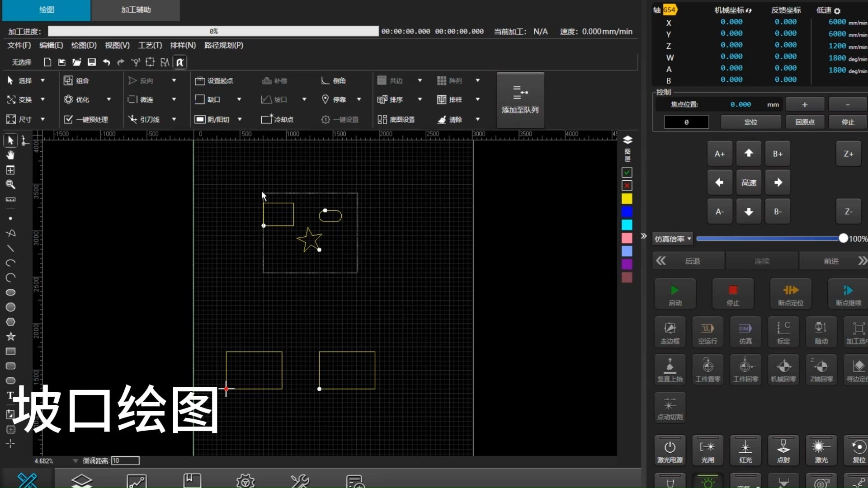
Task: Click 添加至队列 add to queue
Action: point(520,100)
